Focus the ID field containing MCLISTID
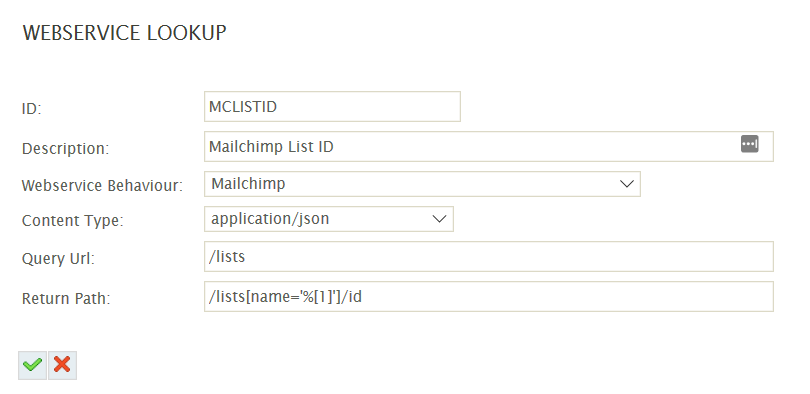 [332, 107]
